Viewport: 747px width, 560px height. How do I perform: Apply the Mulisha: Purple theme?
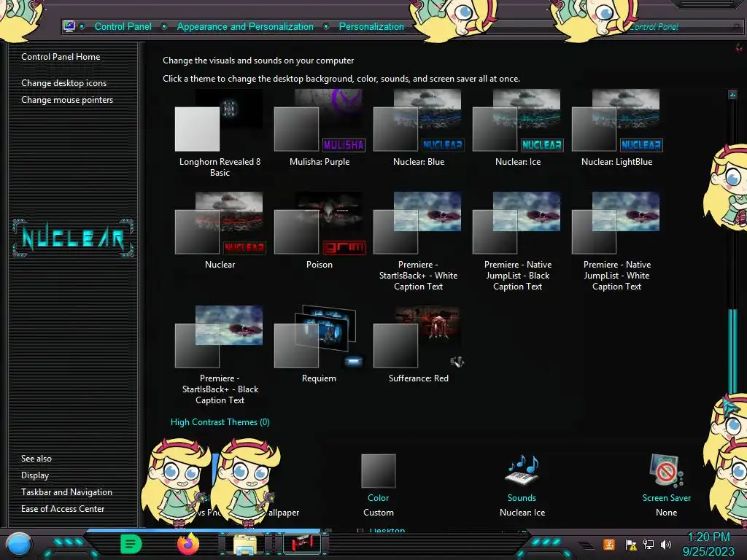pos(320,128)
